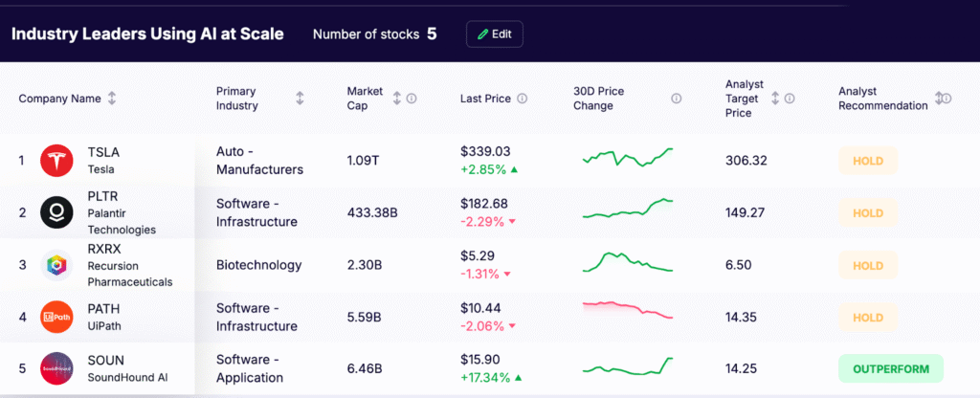Click the Tesla logo icon
This screenshot has height=398, width=980.
[x=56, y=161]
